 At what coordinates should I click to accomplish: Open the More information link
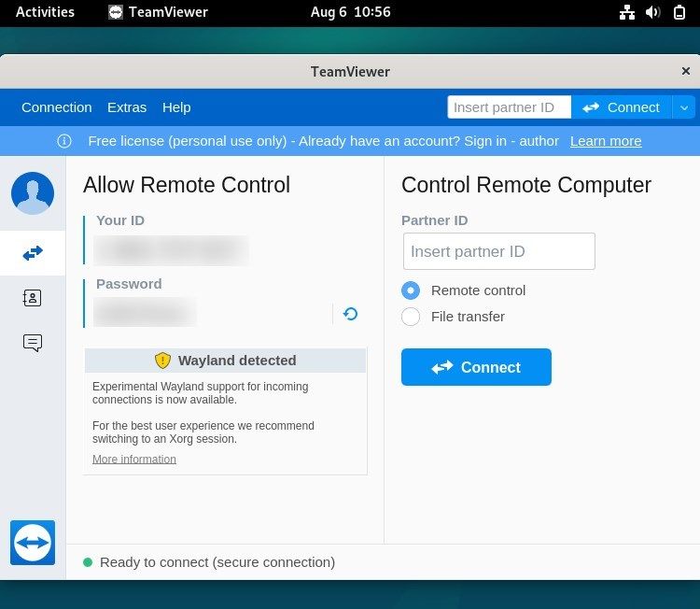point(134,460)
